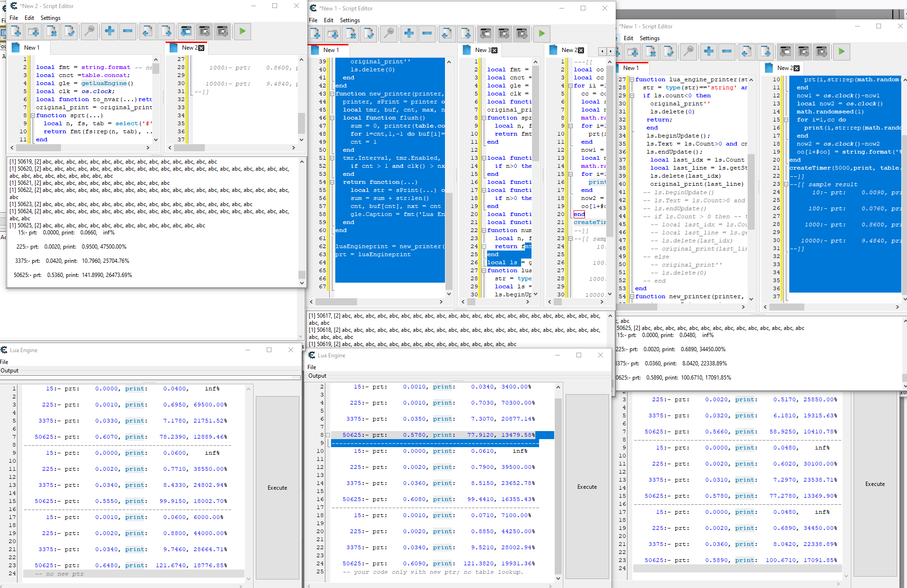Screen dimensions: 907x588
Task: Close the New 2 tab in the right Script Editor
Action: pos(797,69)
